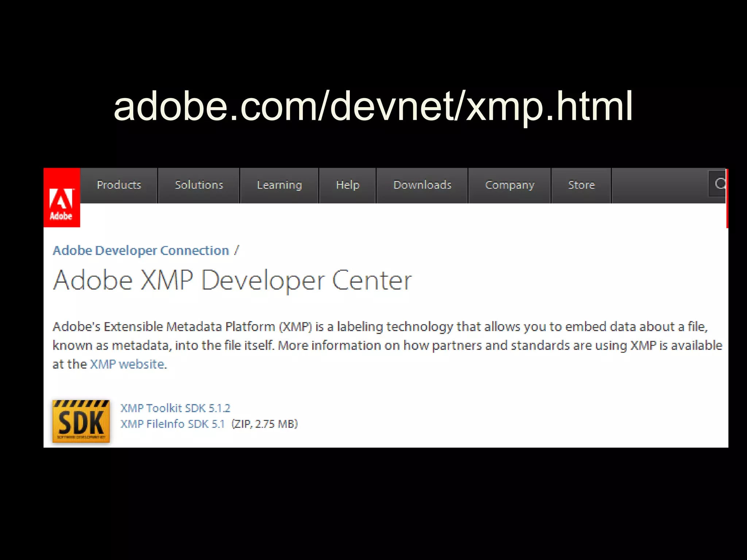Open the Solutions menu
The height and width of the screenshot is (560, 747).
pos(199,185)
